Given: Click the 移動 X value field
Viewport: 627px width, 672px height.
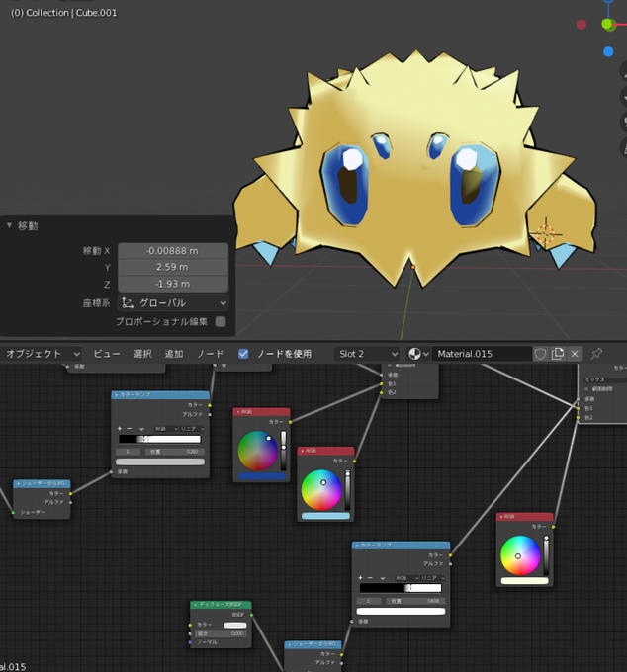Looking at the screenshot, I should pyautogui.click(x=173, y=251).
